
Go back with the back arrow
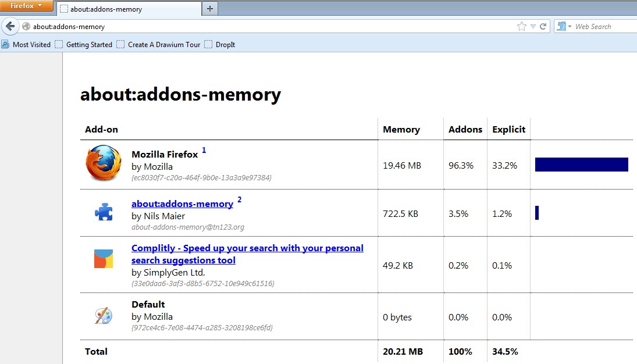10,27
